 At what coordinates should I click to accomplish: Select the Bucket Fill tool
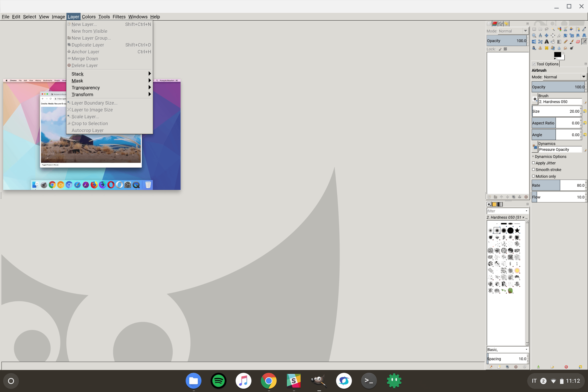(x=553, y=42)
